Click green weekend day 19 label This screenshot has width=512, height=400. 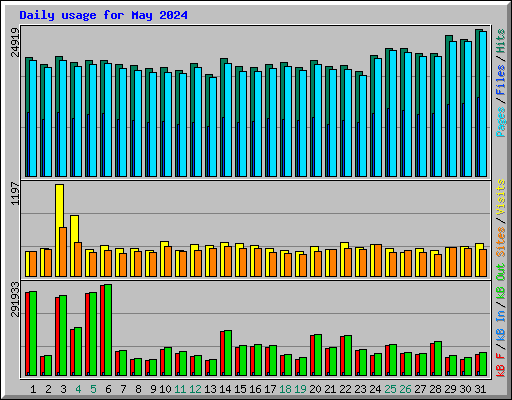point(300,389)
